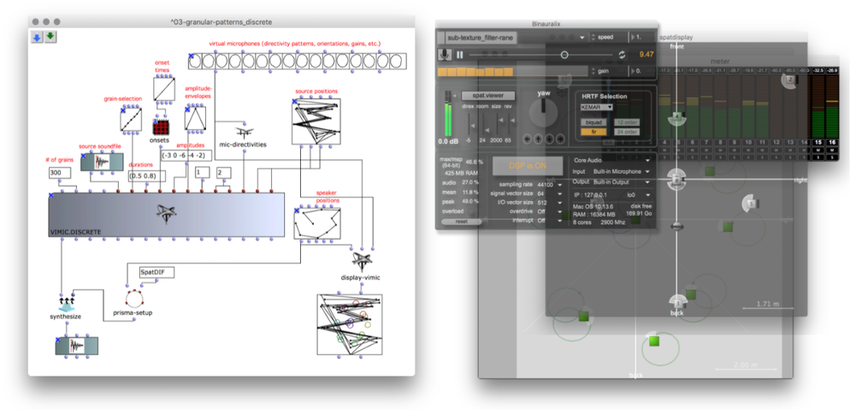Open the amplitude-envelopes triangle box
Image resolution: width=868 pixels, height=410 pixels.
tap(196, 118)
